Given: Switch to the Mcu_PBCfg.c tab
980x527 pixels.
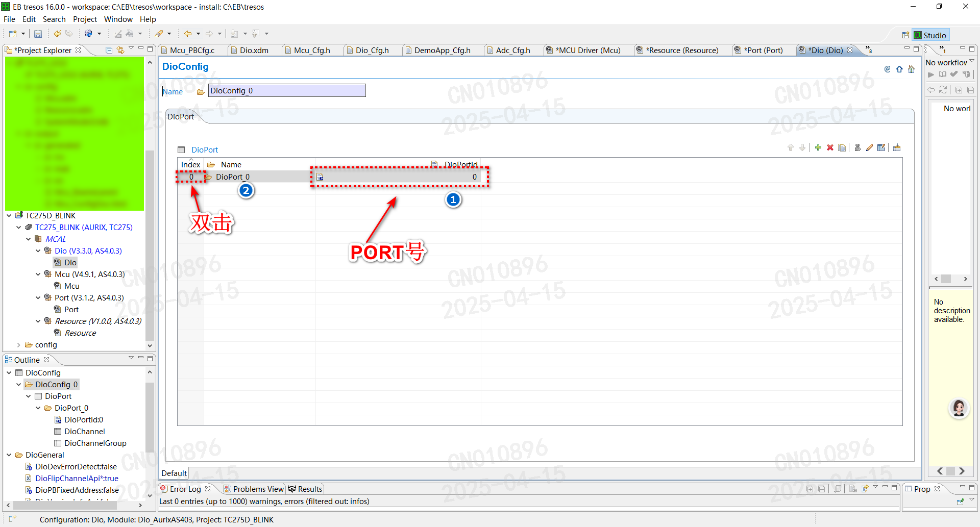Looking at the screenshot, I should [x=192, y=50].
